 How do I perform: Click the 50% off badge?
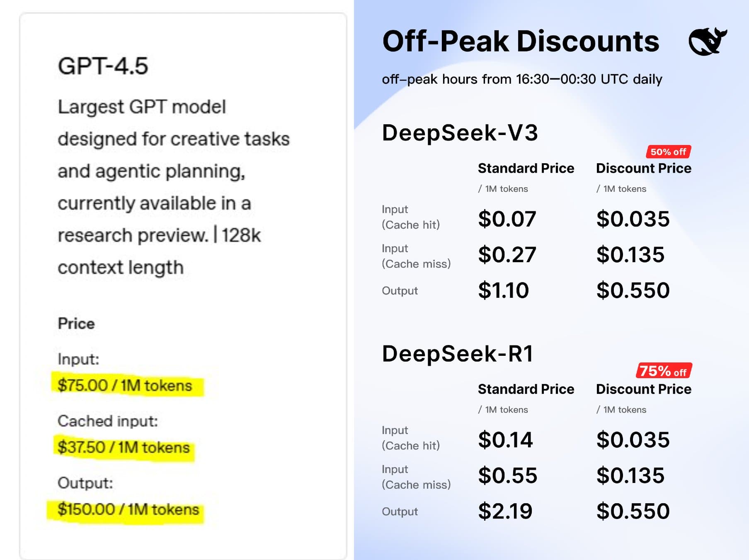[668, 152]
